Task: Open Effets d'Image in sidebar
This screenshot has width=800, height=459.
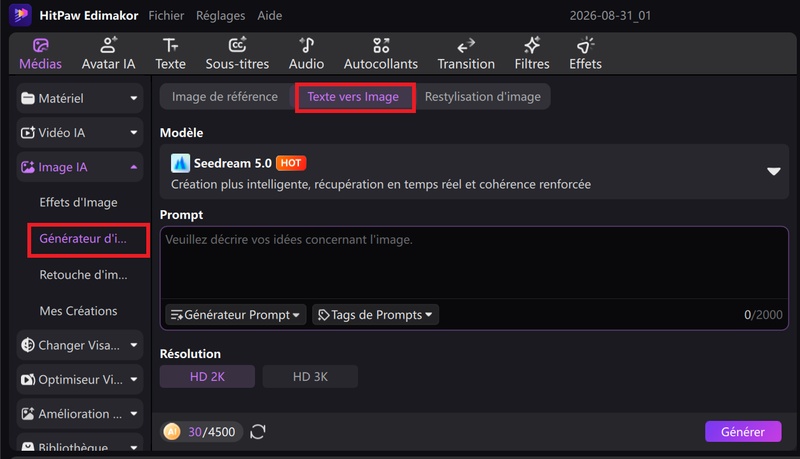Action: [x=78, y=202]
